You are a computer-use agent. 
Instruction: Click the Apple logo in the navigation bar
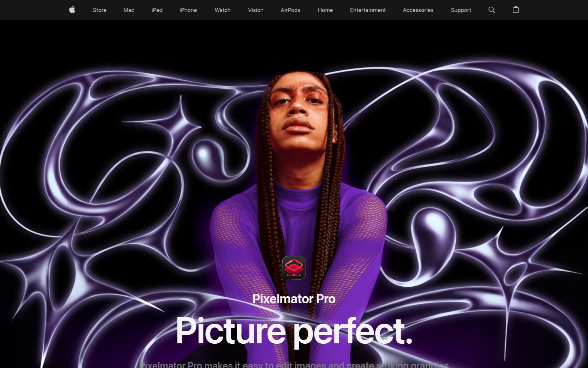coord(72,10)
